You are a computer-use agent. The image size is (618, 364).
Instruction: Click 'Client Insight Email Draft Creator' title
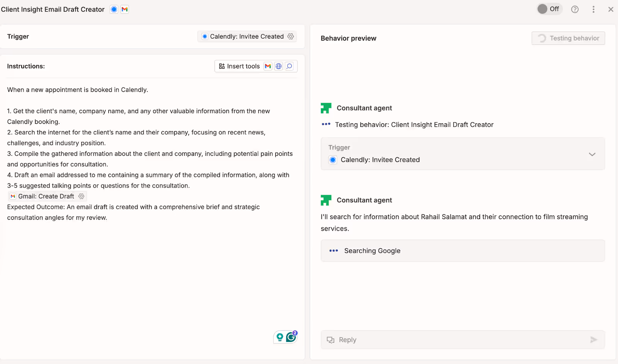point(53,9)
